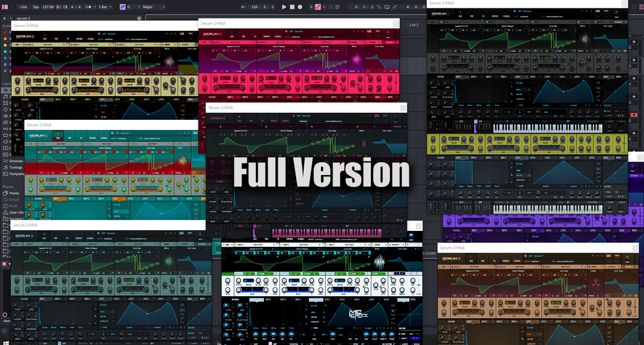Open Packs under Places
Image resolution: width=644 pixels, height=345 pixels.
(14, 193)
